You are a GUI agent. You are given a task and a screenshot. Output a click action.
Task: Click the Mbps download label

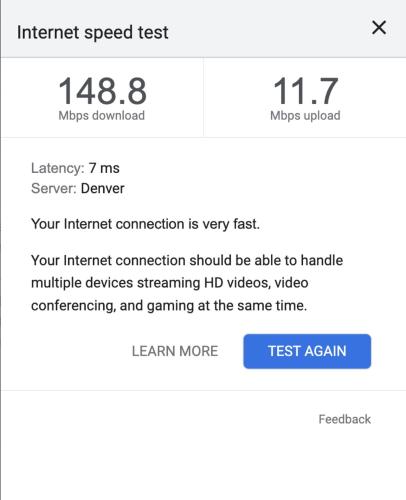(102, 116)
